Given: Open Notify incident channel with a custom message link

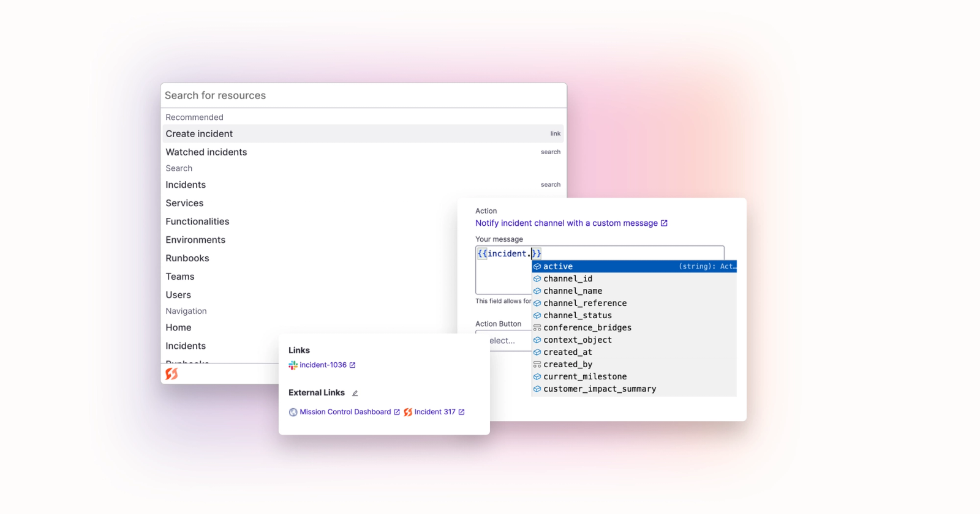Looking at the screenshot, I should 567,223.
